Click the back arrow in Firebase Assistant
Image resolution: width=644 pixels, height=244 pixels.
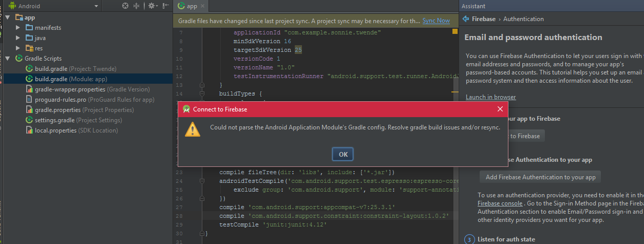click(x=466, y=19)
